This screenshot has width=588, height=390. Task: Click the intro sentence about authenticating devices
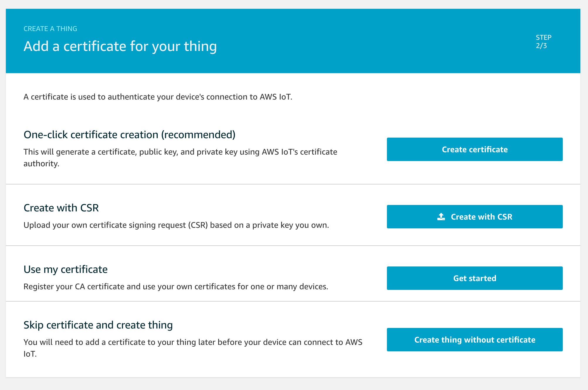click(x=158, y=97)
